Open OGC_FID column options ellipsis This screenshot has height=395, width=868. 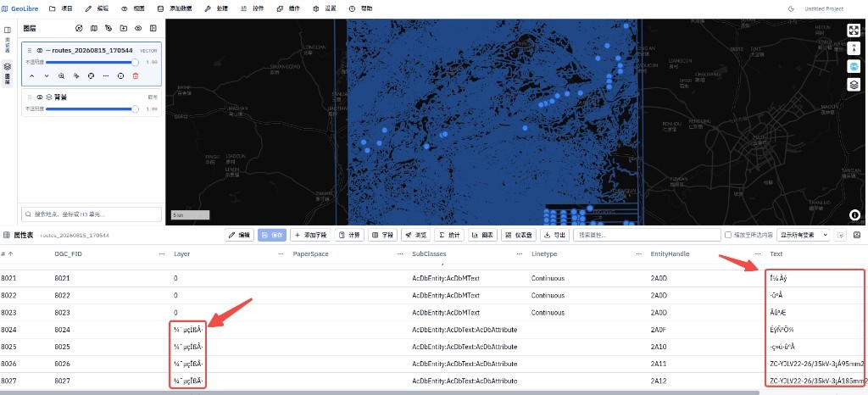click(x=162, y=254)
